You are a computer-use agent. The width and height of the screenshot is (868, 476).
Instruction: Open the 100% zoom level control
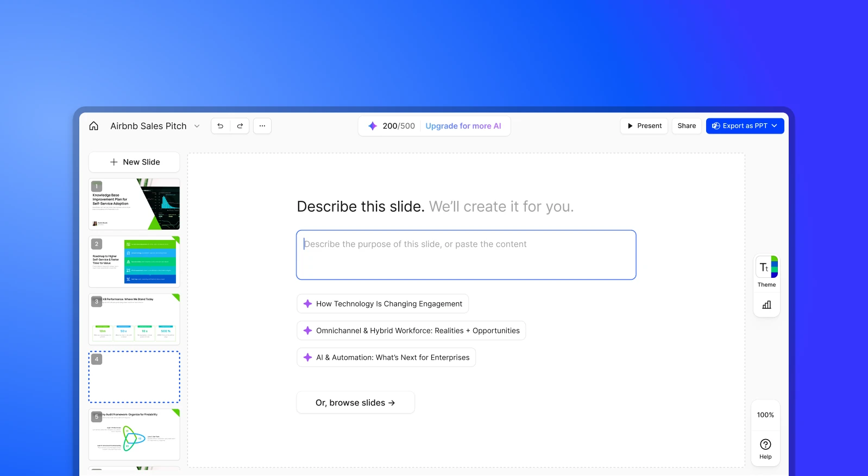pyautogui.click(x=765, y=415)
